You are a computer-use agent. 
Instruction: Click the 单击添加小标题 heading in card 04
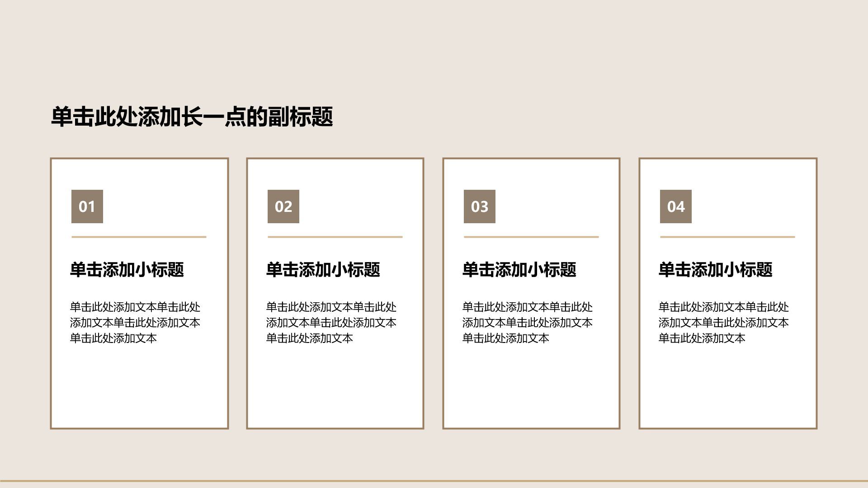pyautogui.click(x=716, y=269)
